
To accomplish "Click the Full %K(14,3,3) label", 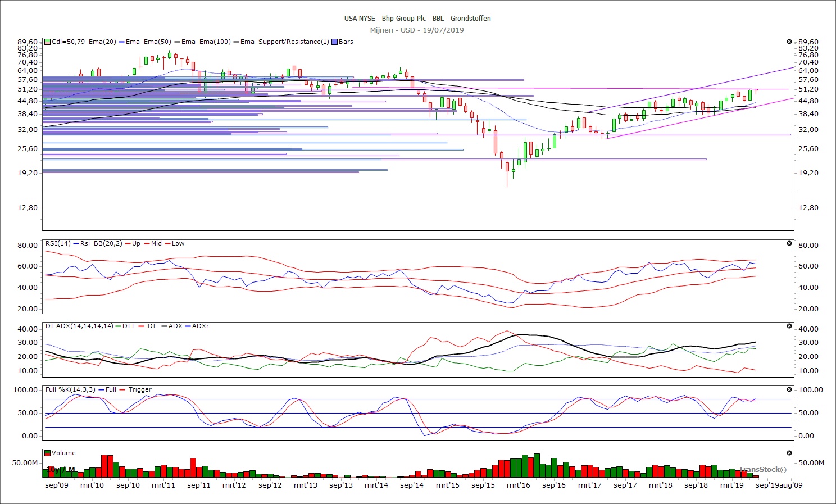I will pyautogui.click(x=70, y=389).
